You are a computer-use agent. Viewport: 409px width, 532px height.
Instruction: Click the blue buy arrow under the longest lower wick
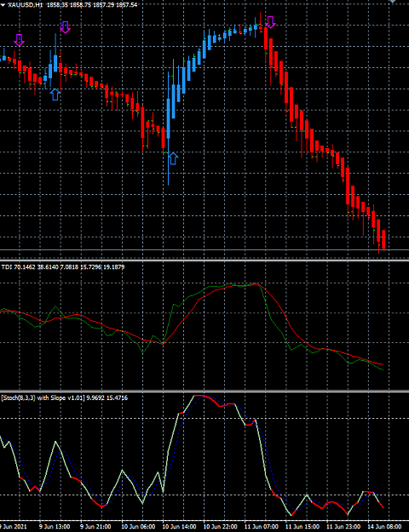pos(173,158)
